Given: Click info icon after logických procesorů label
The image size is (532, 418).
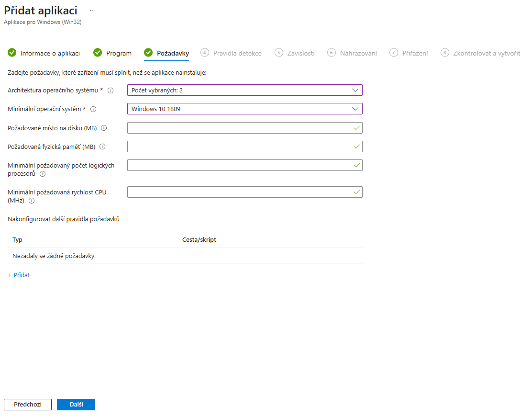Looking at the screenshot, I should point(43,174).
